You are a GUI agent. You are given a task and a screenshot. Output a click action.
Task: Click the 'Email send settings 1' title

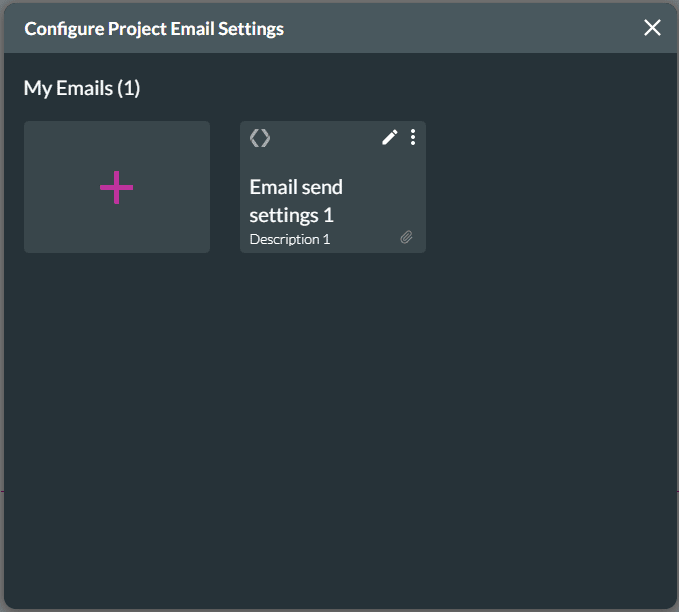click(296, 200)
